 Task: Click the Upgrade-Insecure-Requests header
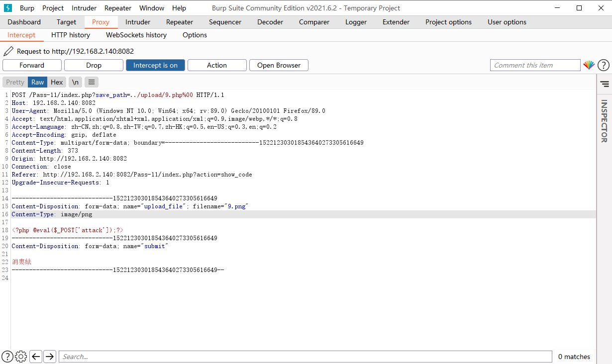(x=60, y=182)
